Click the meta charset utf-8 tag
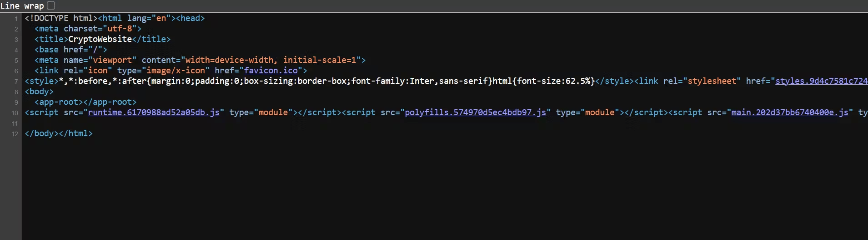 (x=88, y=29)
